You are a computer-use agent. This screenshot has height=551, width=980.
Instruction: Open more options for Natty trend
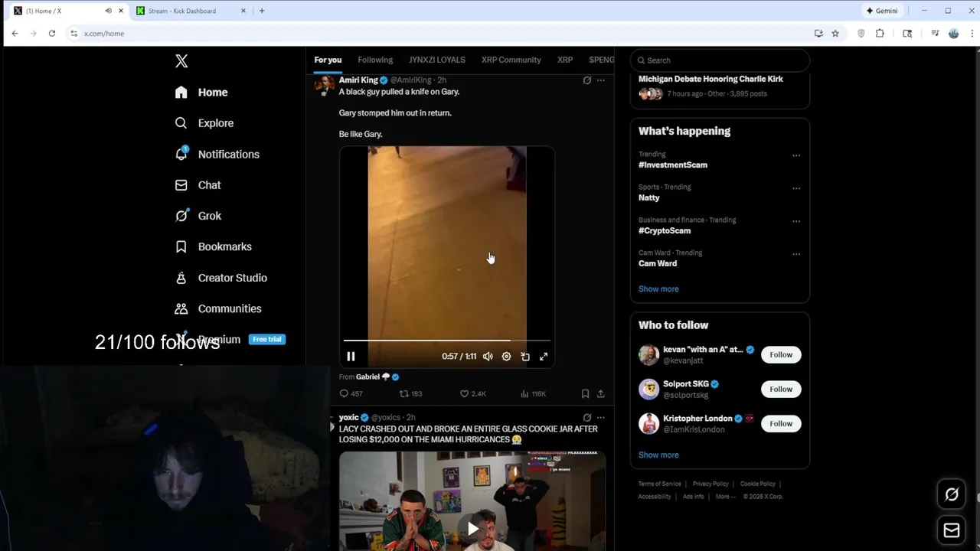tap(796, 188)
